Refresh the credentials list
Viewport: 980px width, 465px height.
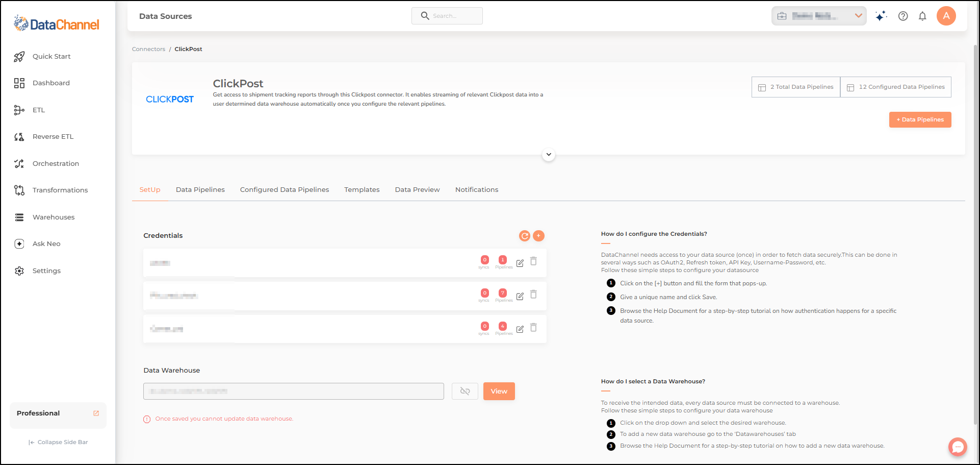coord(524,236)
